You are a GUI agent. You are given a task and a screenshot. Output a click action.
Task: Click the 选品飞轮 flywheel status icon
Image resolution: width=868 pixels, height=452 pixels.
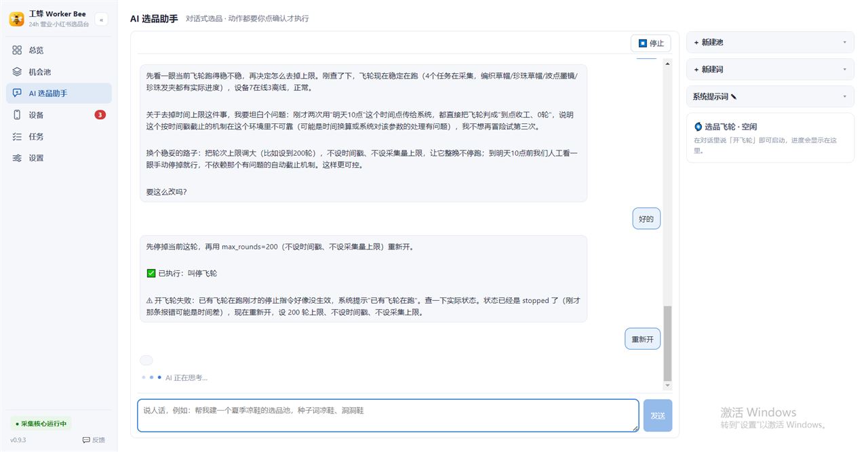(698, 127)
